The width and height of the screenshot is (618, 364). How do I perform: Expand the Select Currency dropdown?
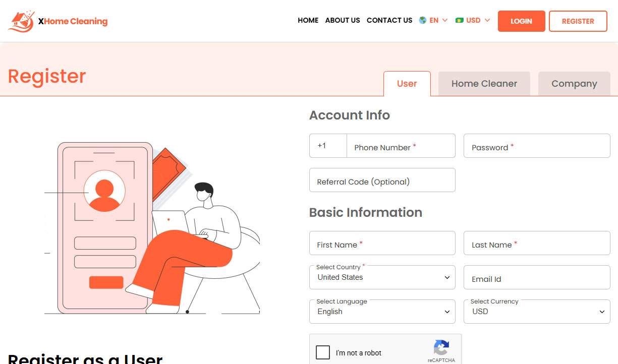537,312
